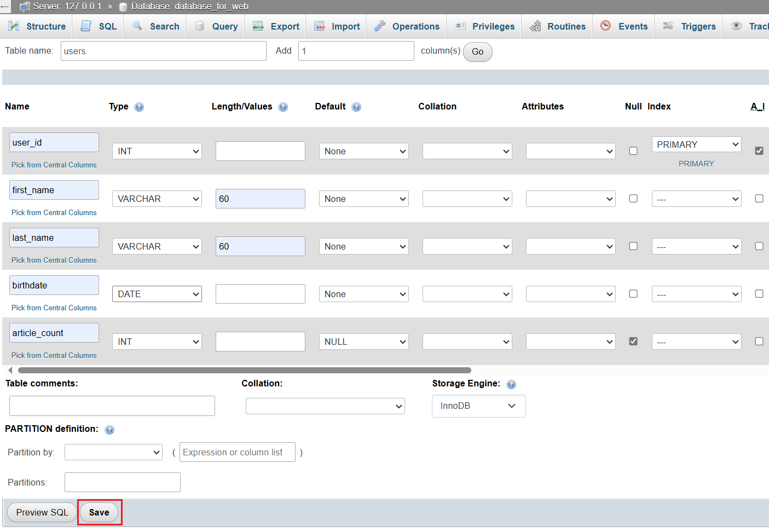Click the Table comments input field

click(112, 406)
